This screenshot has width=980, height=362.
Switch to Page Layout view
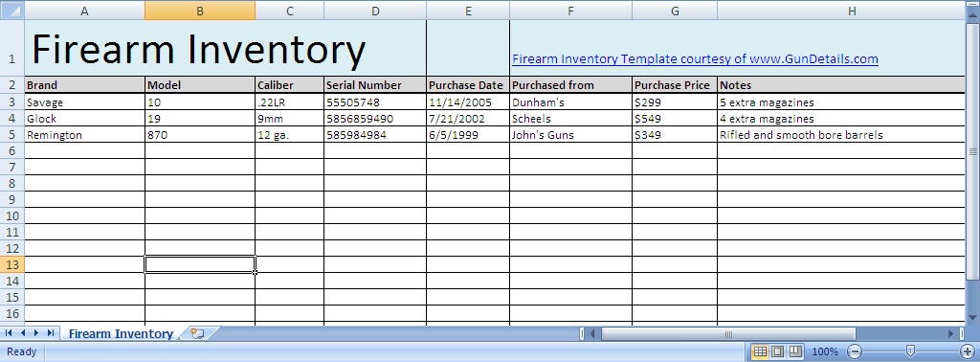[x=777, y=351]
